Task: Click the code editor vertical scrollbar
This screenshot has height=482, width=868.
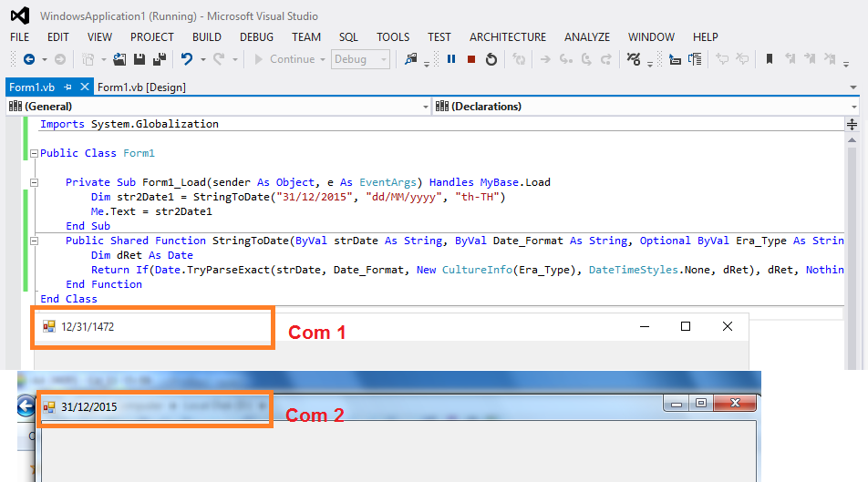Action: [852, 251]
